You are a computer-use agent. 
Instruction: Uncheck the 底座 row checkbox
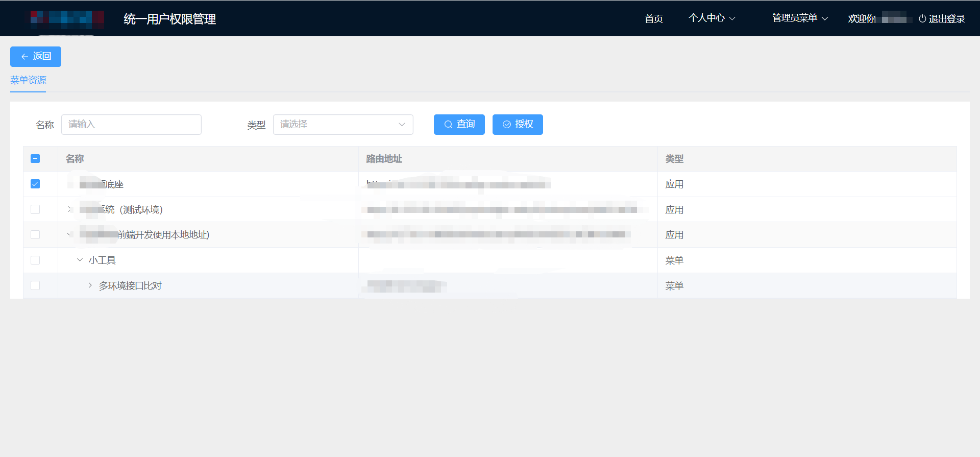pyautogui.click(x=35, y=184)
